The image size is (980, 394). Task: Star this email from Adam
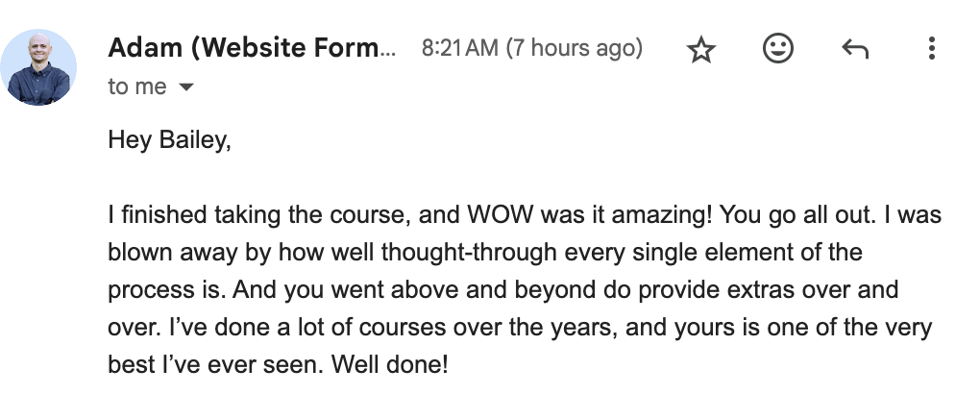[x=702, y=49]
